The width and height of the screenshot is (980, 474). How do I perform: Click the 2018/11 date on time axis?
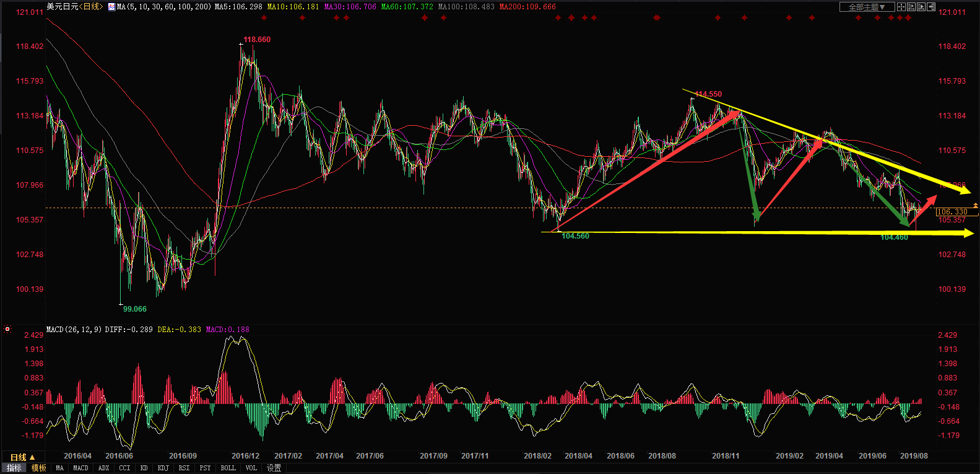tap(726, 456)
